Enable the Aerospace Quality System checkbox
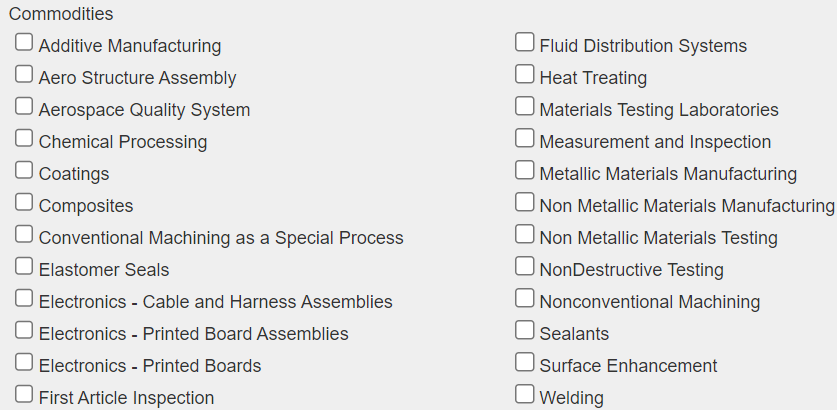Screen dimensions: 837x410 (x=24, y=107)
